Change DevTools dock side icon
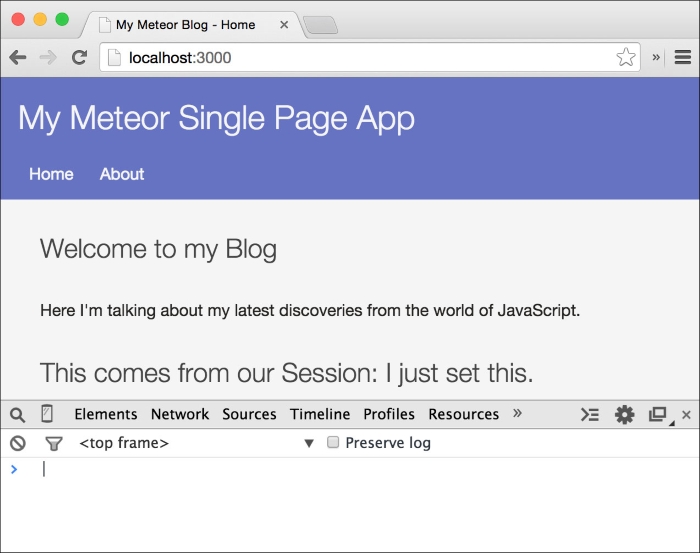The image size is (700, 553). pos(659,415)
